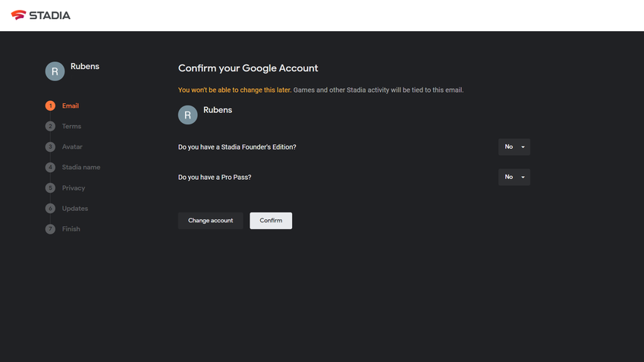Viewport: 644px width, 362px height.
Task: Confirm the Google Account
Action: (x=271, y=221)
